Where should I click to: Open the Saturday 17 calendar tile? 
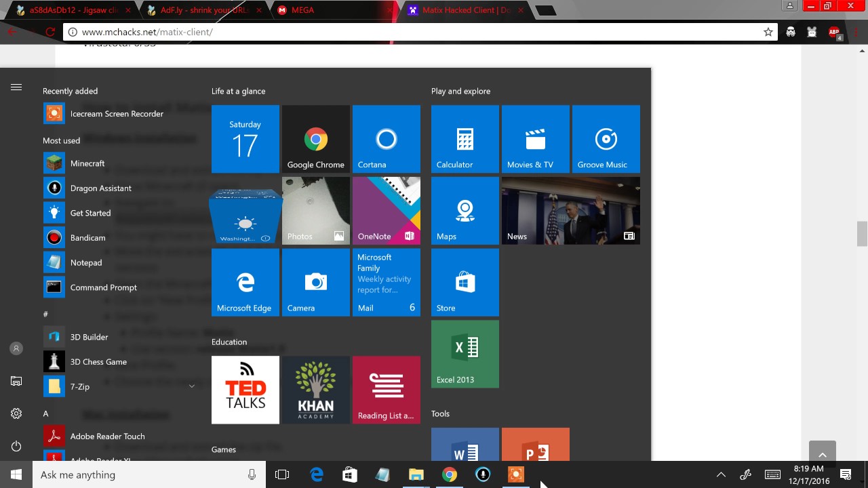pyautogui.click(x=245, y=139)
